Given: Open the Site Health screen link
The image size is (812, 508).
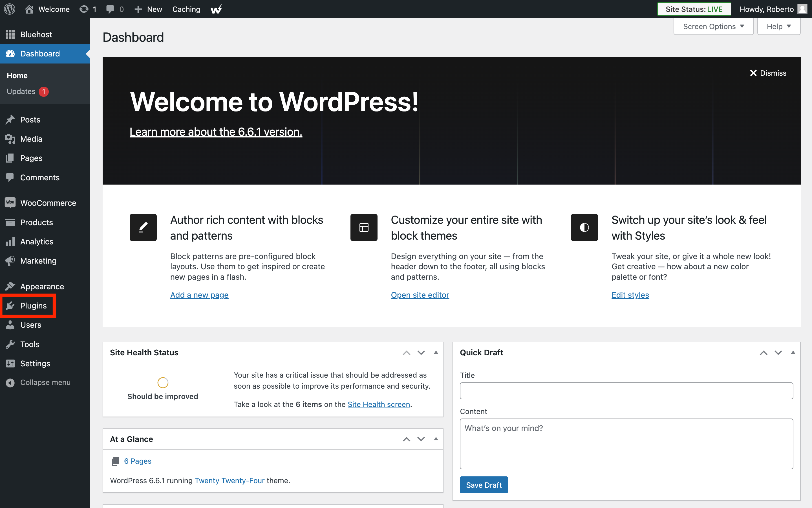Looking at the screenshot, I should 379,404.
